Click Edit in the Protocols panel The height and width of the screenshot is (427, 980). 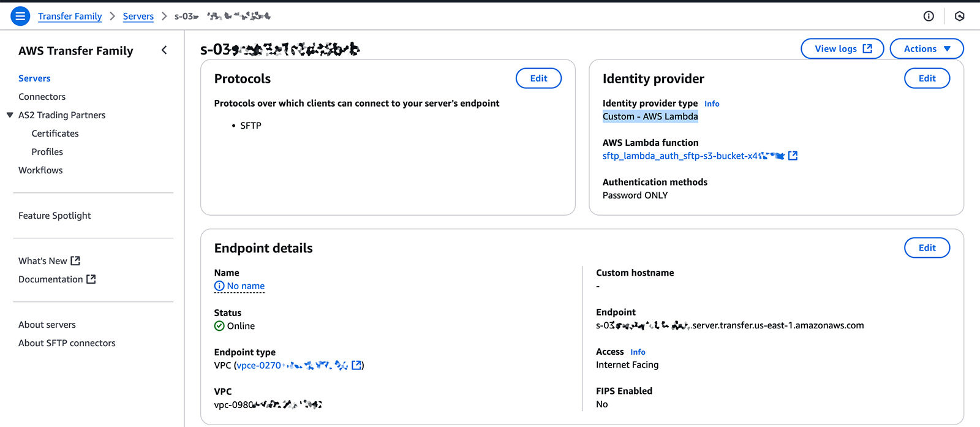coord(538,78)
